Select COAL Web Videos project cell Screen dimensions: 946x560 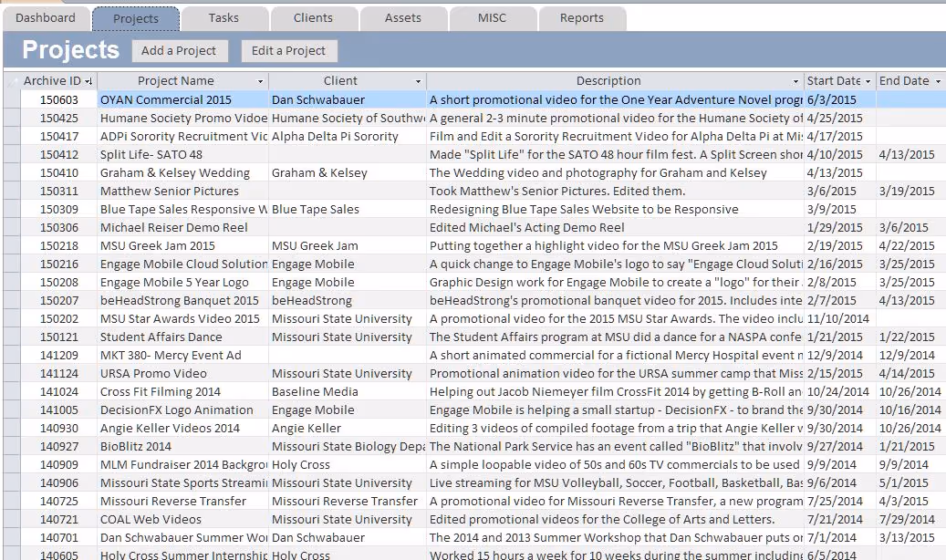182,520
